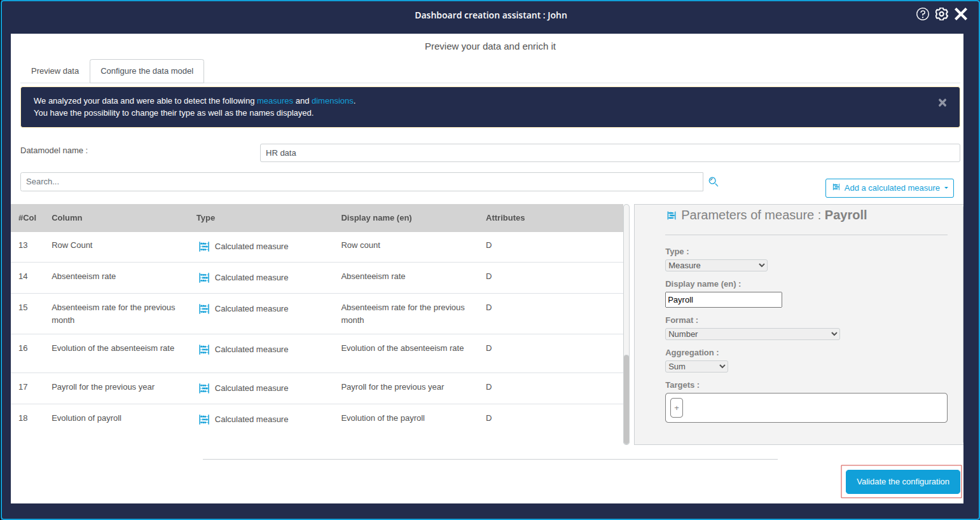
Task: Click calculated measure icon for Row Count
Action: pos(204,247)
